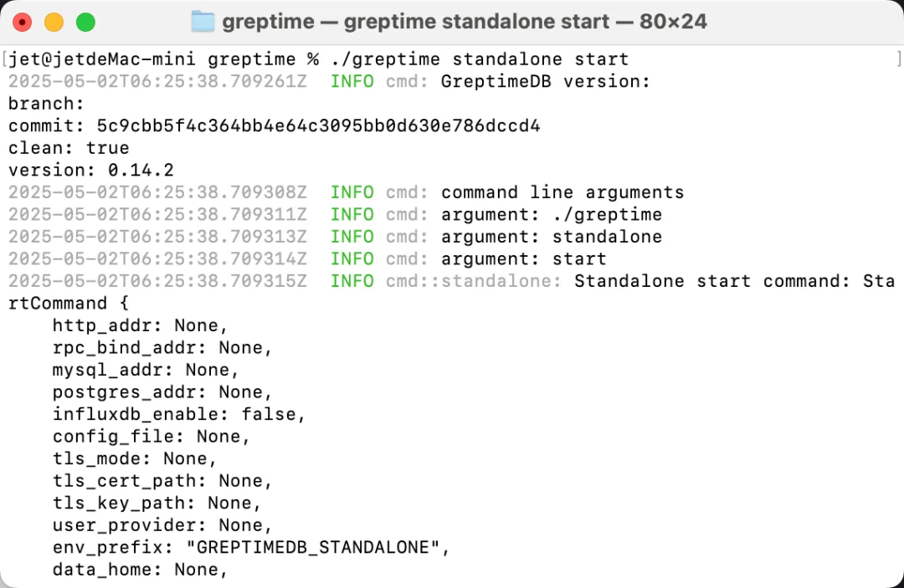Close the greptime Terminal window
The width and height of the screenshot is (904, 588).
pyautogui.click(x=23, y=23)
